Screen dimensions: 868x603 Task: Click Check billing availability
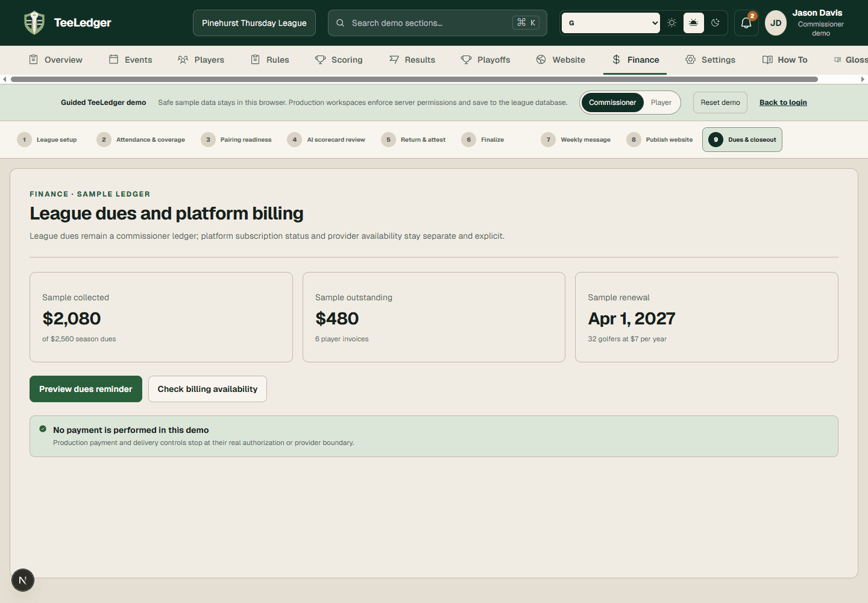coord(207,389)
